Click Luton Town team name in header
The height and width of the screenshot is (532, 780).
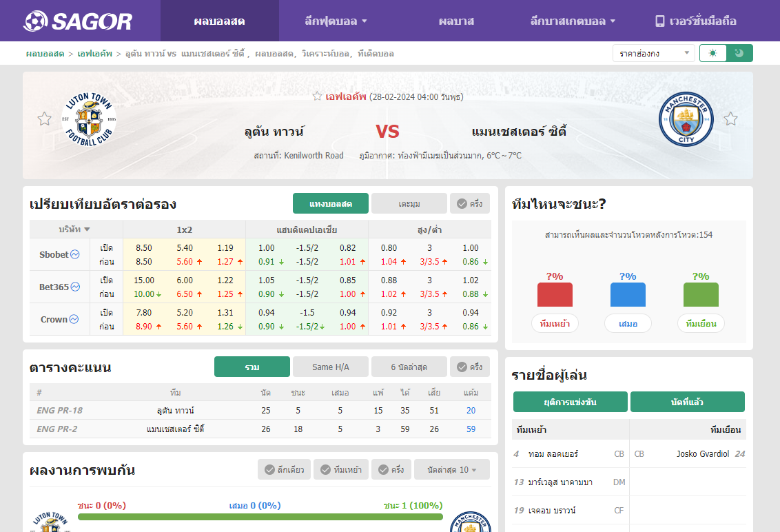274,132
